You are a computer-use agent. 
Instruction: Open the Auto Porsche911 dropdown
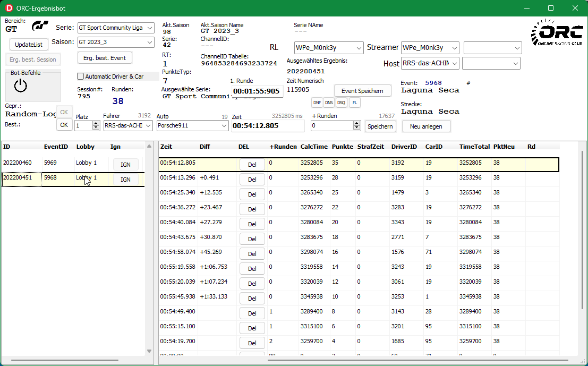click(224, 126)
